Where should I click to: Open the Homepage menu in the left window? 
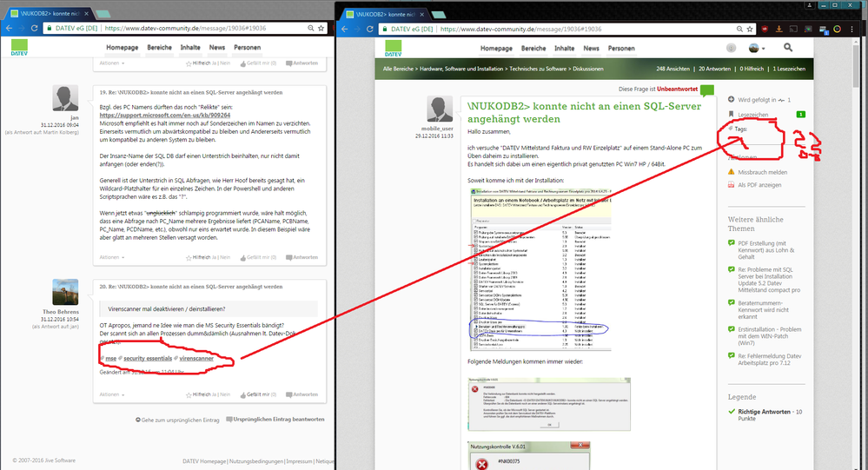click(123, 48)
